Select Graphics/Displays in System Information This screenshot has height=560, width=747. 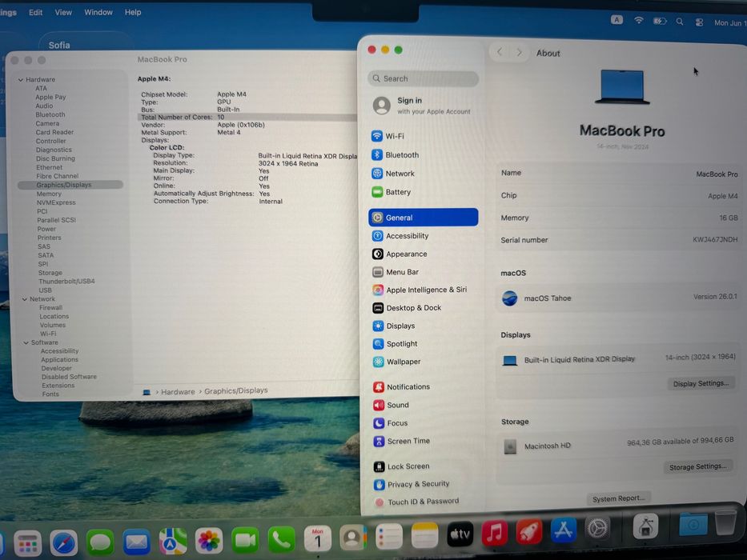point(70,185)
